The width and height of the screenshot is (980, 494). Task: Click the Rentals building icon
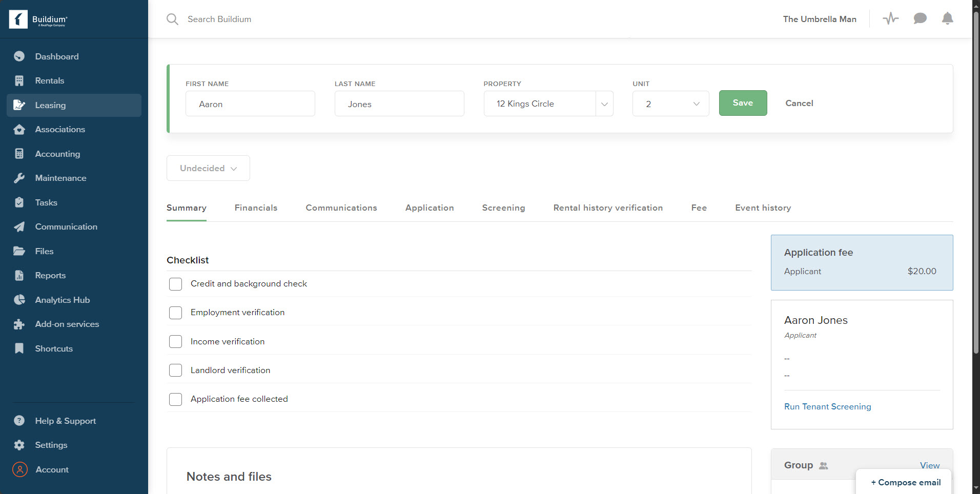19,80
